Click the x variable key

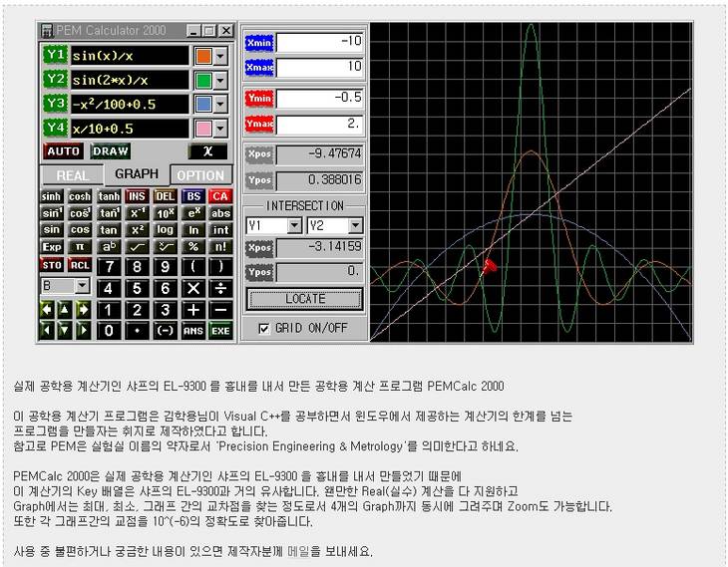(207, 151)
